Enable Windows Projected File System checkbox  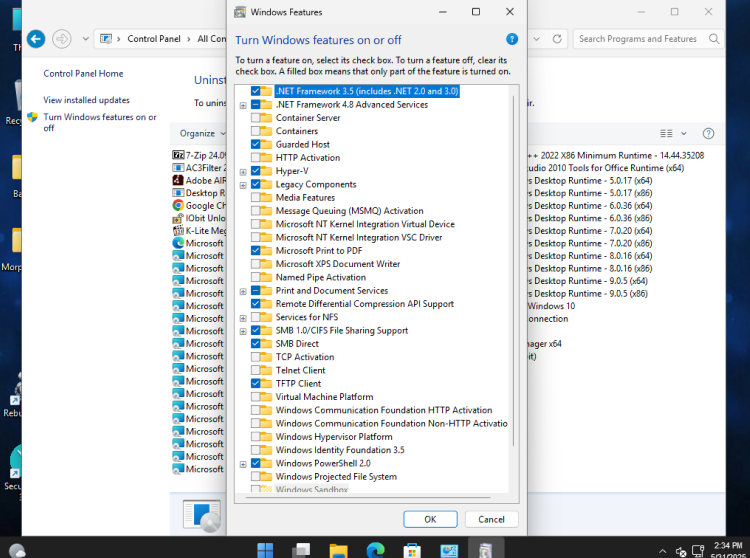point(255,476)
